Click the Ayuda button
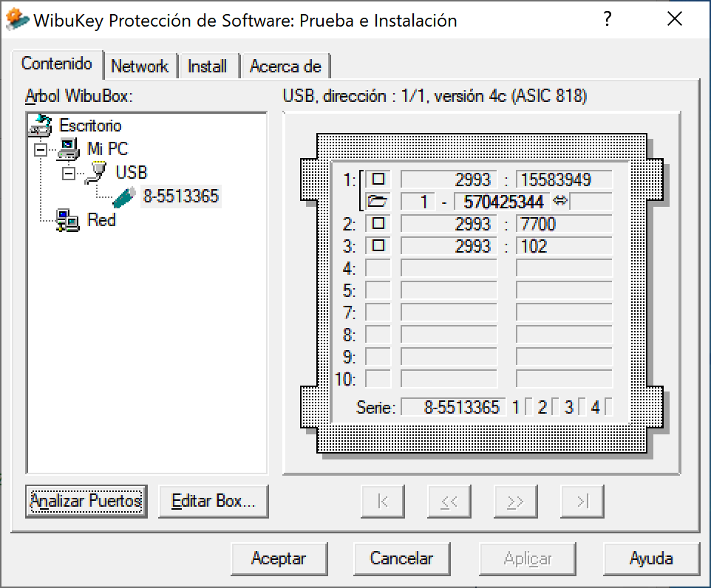 click(651, 558)
